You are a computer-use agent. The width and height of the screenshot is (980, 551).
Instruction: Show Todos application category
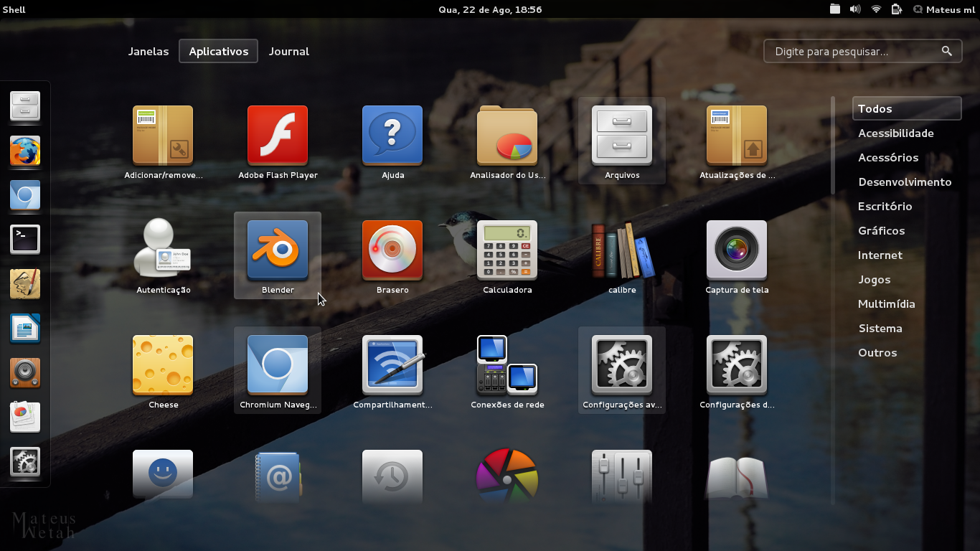pos(907,109)
